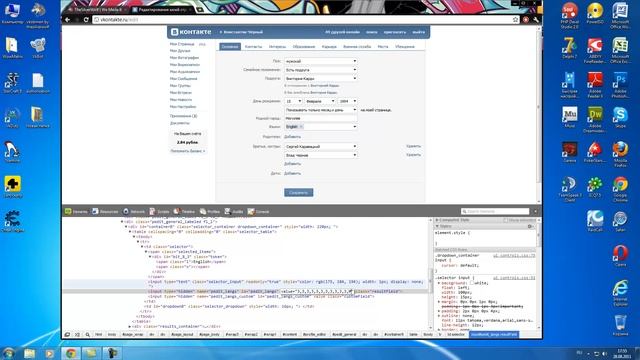Image resolution: width=640 pixels, height=360 pixels.
Task: Click the dock-to-window icon in DevTools footer
Action: pyautogui.click(x=67, y=334)
